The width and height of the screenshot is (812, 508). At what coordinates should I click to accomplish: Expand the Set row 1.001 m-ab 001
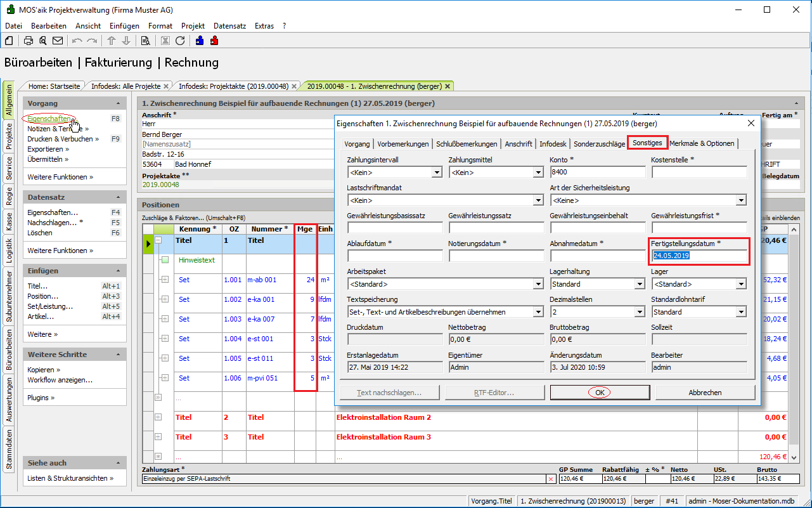click(x=165, y=280)
